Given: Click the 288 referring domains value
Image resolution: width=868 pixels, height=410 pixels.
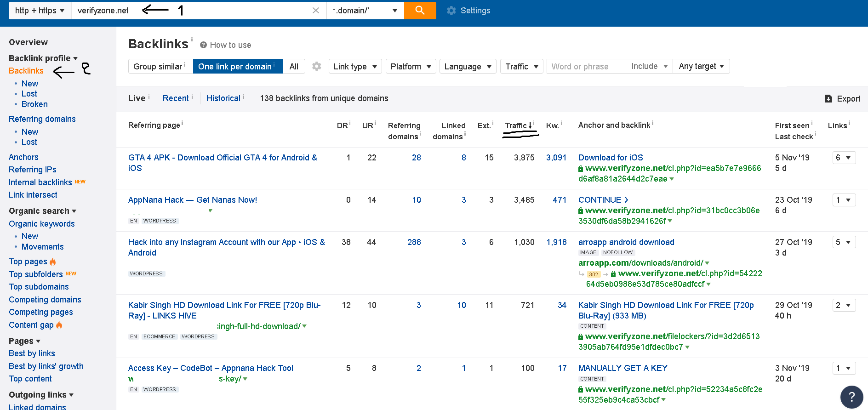Looking at the screenshot, I should [x=414, y=242].
